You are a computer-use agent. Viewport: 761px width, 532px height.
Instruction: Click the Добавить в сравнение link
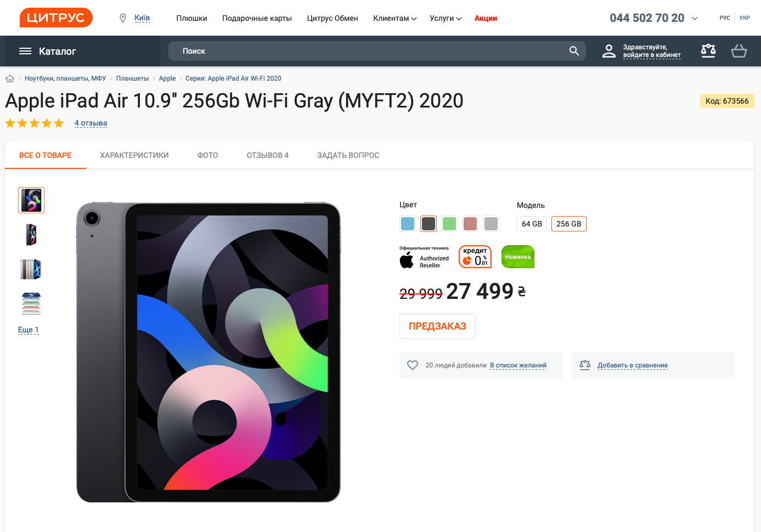633,365
